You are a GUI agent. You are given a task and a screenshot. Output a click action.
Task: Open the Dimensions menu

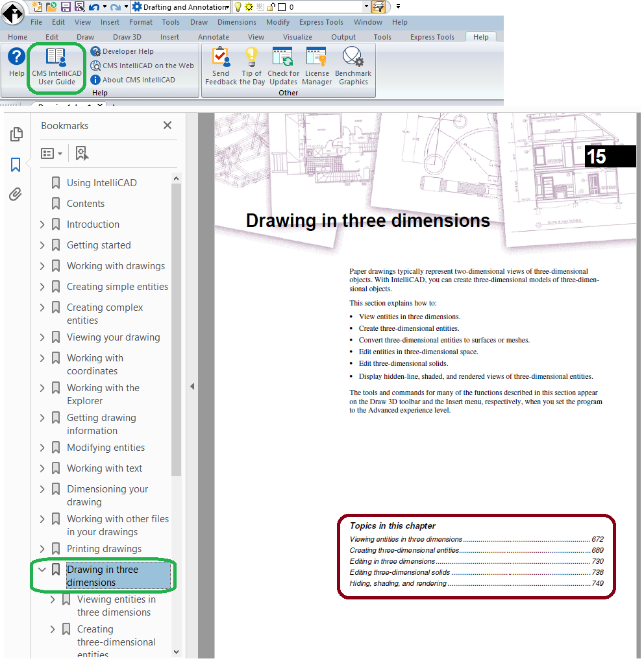click(237, 22)
